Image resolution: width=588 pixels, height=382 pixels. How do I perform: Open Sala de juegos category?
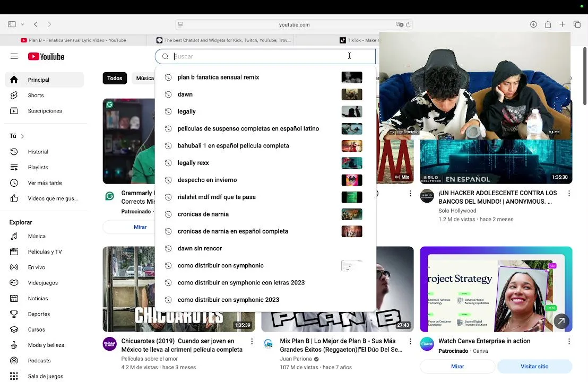(44, 376)
